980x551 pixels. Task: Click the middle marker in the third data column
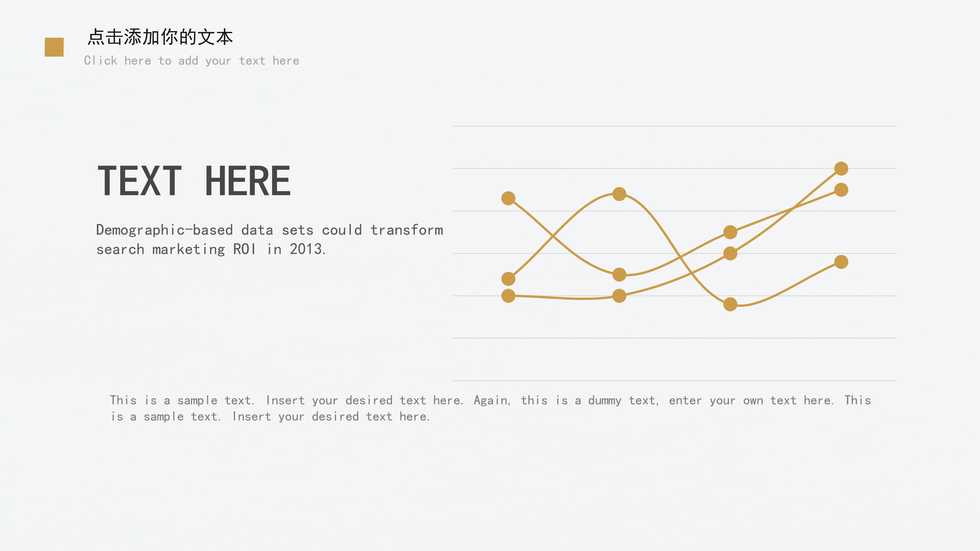point(730,253)
